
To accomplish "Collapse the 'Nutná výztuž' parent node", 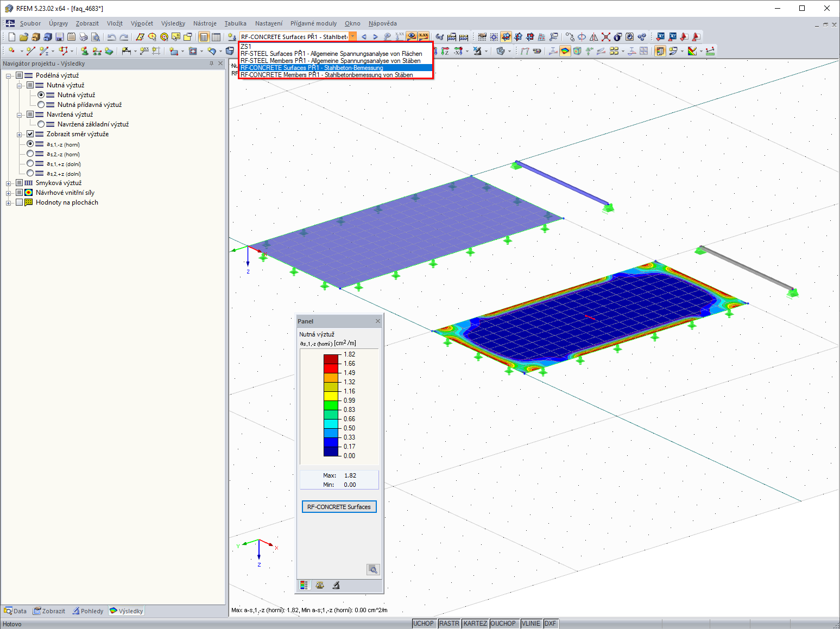I will click(x=19, y=86).
